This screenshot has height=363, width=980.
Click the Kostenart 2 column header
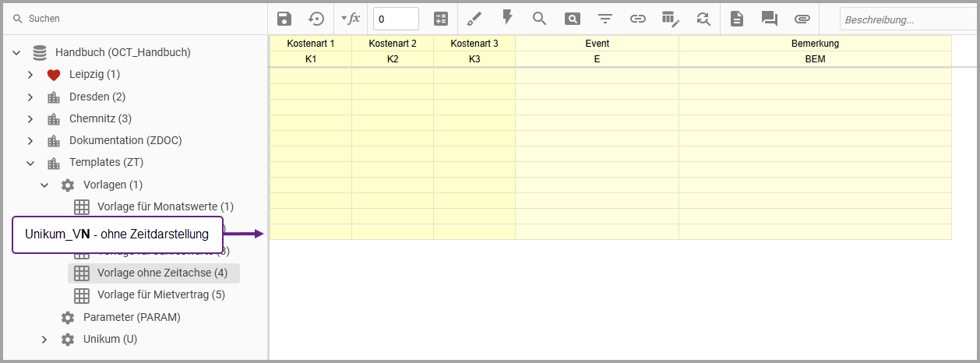[393, 44]
